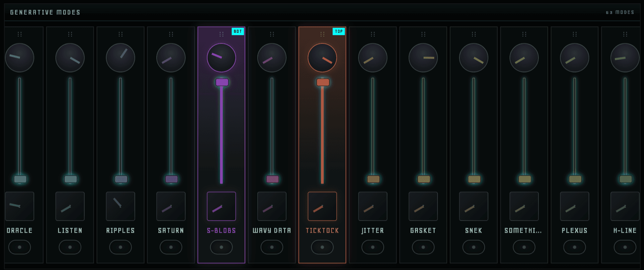Toggle the pill switch under RIPPLES
The width and height of the screenshot is (644, 270).
point(120,247)
